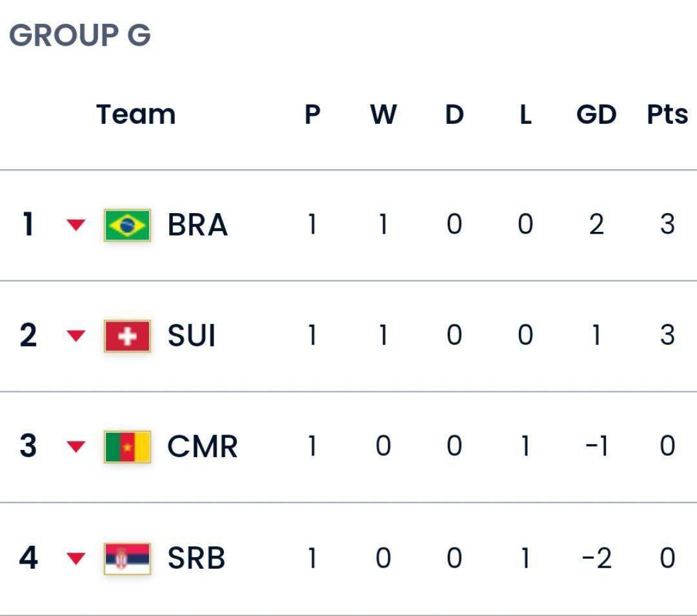Click red arrow next to SUI
697x616 pixels.
click(x=76, y=336)
